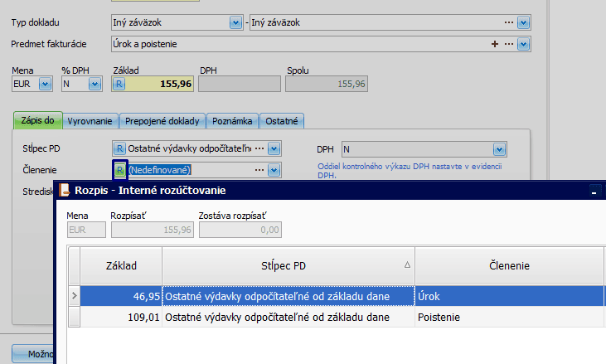The width and height of the screenshot is (606, 364).
Task: Expand the Mena EUR currency dropdown
Action: (x=45, y=84)
